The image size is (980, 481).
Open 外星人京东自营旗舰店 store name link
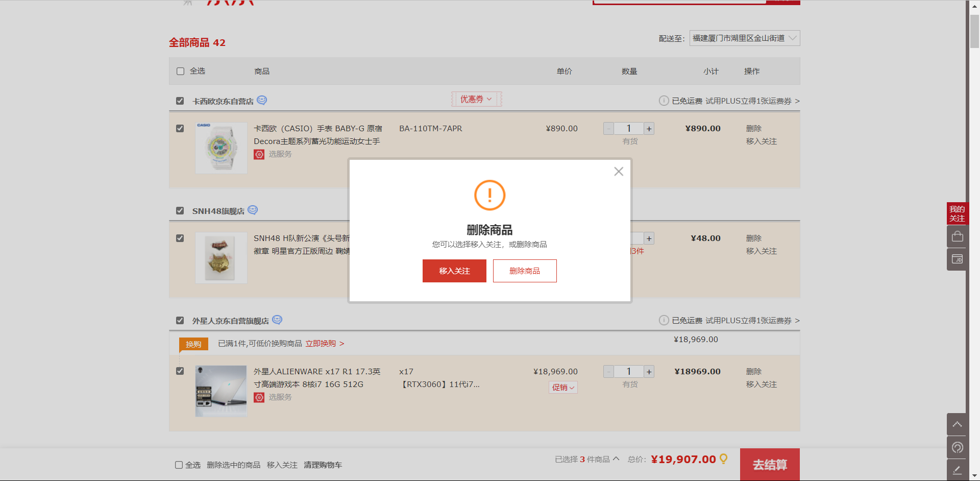click(x=231, y=321)
